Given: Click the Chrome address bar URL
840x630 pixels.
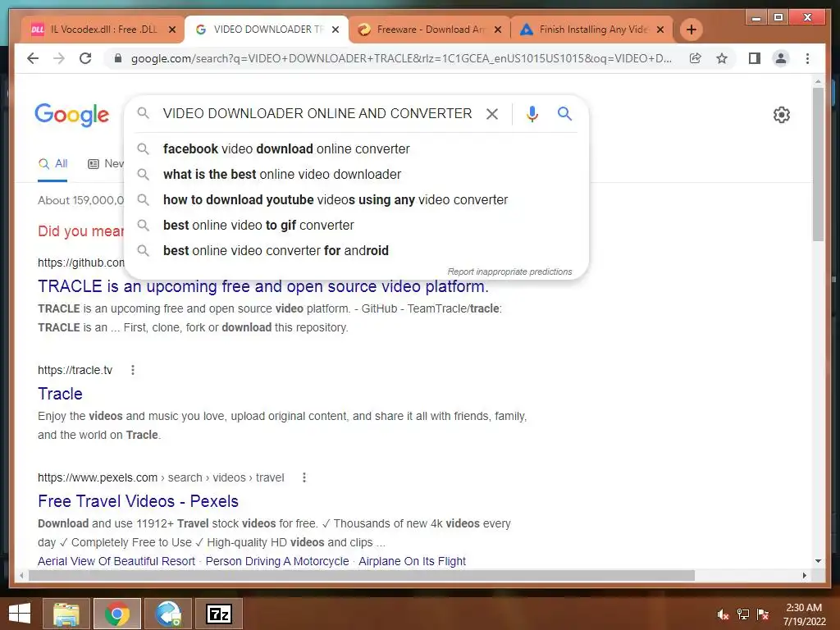Looking at the screenshot, I should [x=401, y=58].
